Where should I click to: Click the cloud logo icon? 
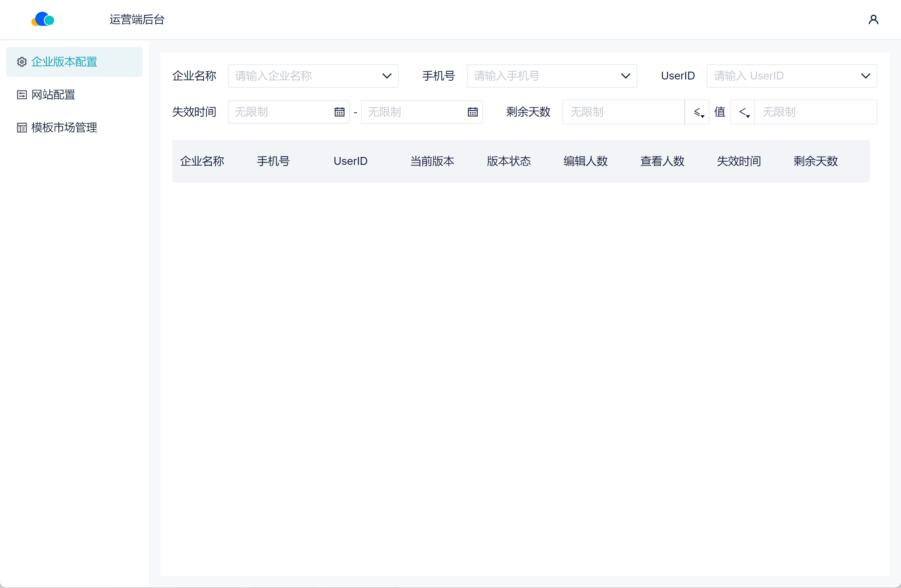pos(43,19)
